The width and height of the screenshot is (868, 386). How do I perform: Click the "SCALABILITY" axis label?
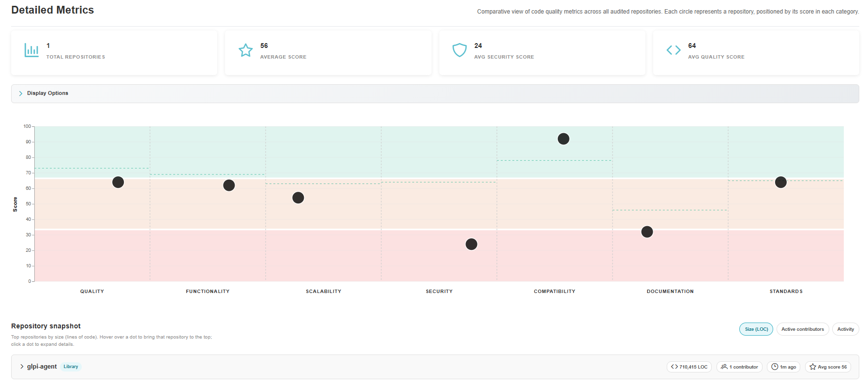pyautogui.click(x=324, y=292)
